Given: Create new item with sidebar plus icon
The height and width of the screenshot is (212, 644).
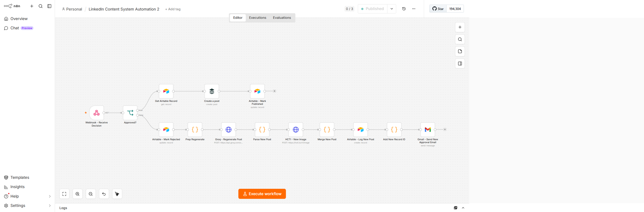Looking at the screenshot, I should [32, 6].
